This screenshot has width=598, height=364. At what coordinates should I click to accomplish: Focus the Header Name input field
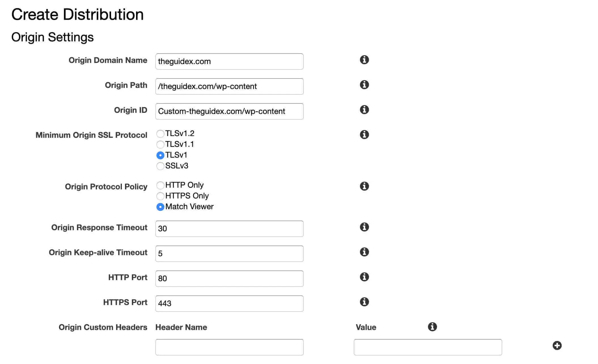coord(229,347)
